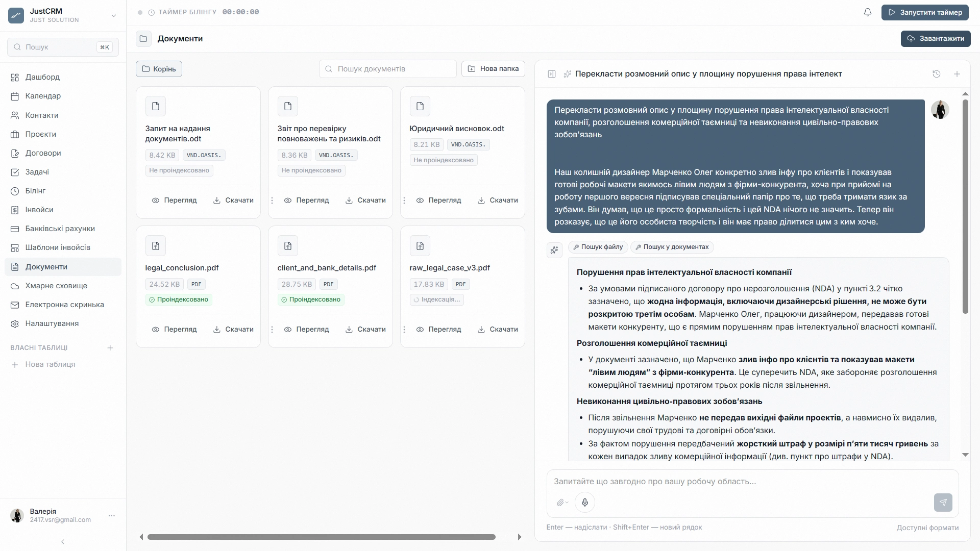Screen dimensions: 980x551
Task: Create folder via Нова папка
Action: click(x=493, y=69)
